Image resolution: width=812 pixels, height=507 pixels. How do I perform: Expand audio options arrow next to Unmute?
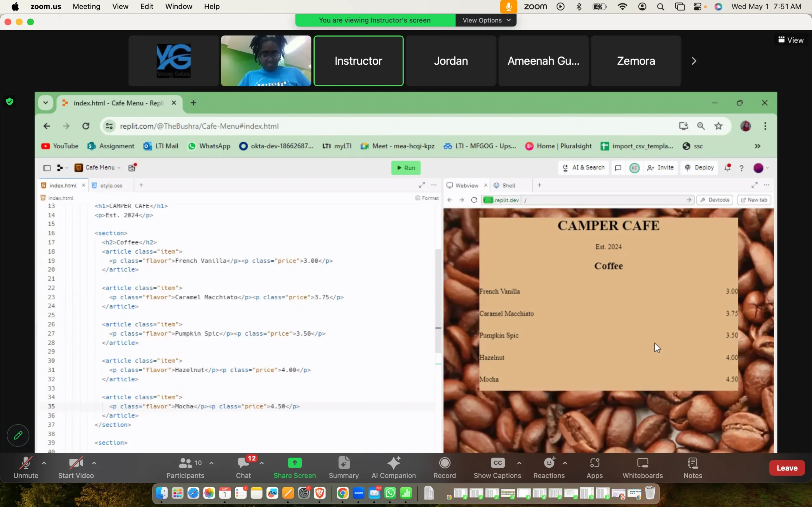(44, 463)
